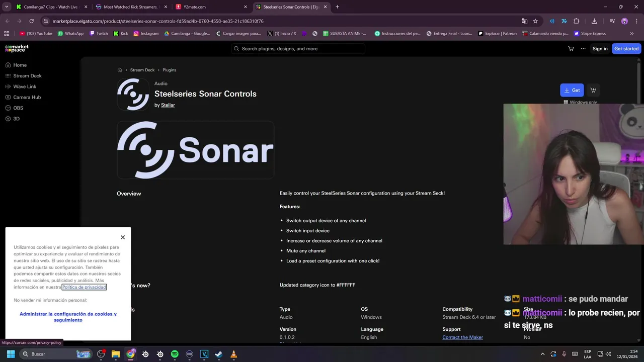The width and height of the screenshot is (644, 362).
Task: Click the Sign in button
Action: coord(600,49)
